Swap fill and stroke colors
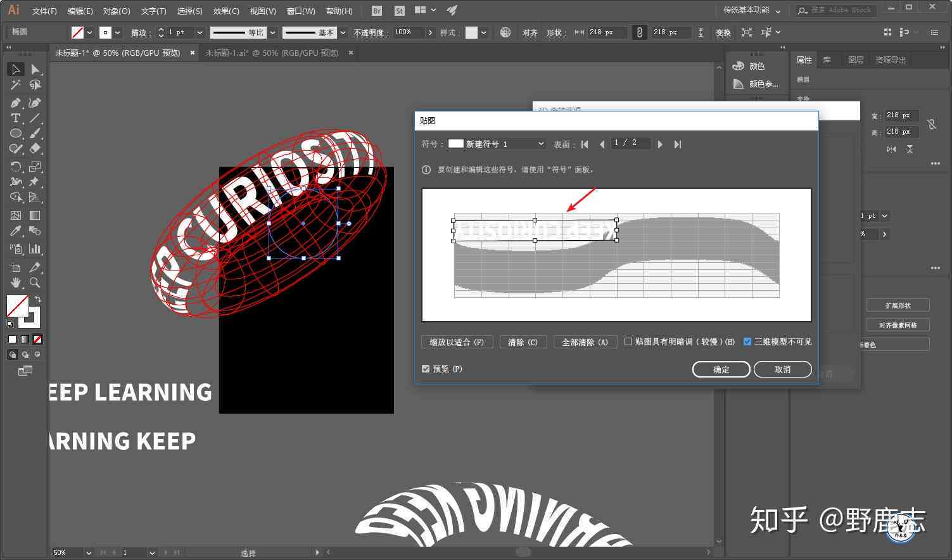 click(38, 299)
